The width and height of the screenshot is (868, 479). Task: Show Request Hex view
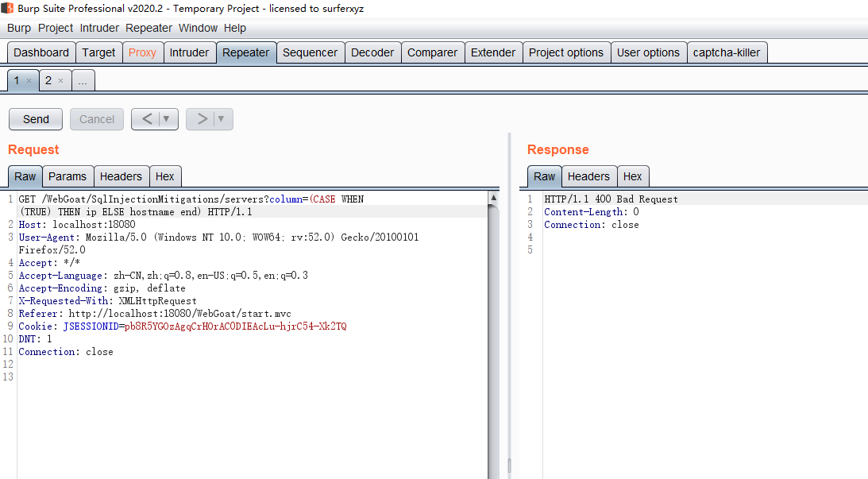[165, 176]
